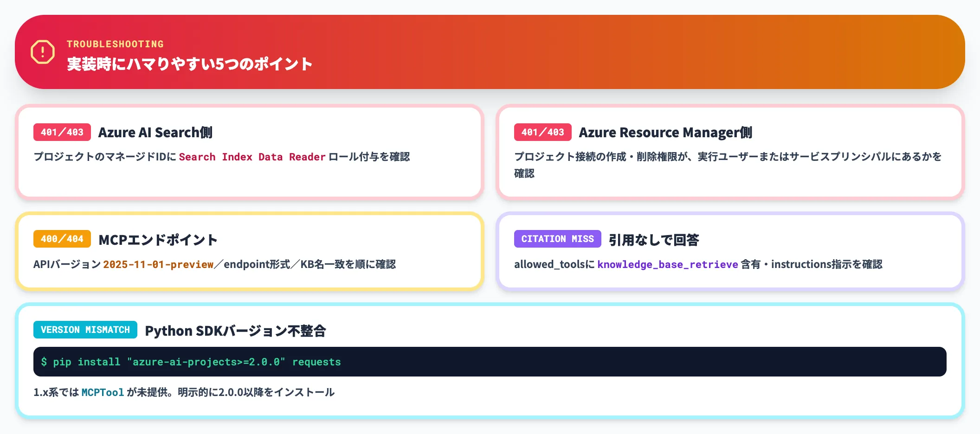The height and width of the screenshot is (434, 980).
Task: Select the MCPエンドポイント heading
Action: tap(158, 240)
